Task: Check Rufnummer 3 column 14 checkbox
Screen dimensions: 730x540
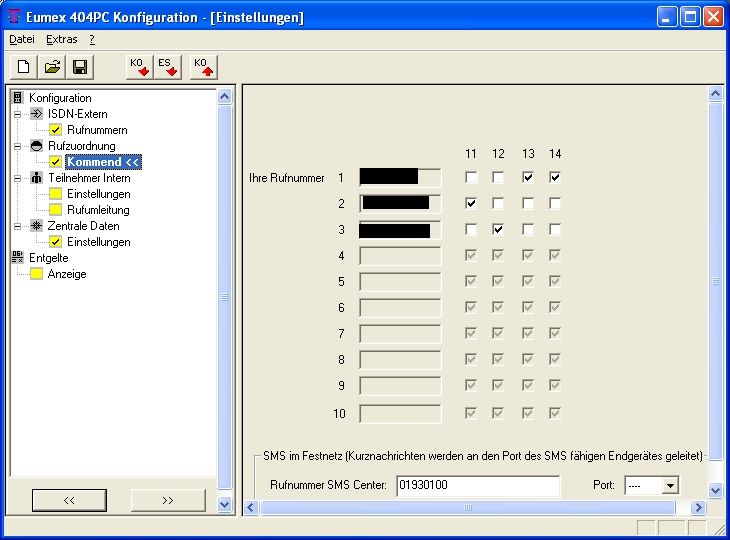Action: (x=555, y=230)
